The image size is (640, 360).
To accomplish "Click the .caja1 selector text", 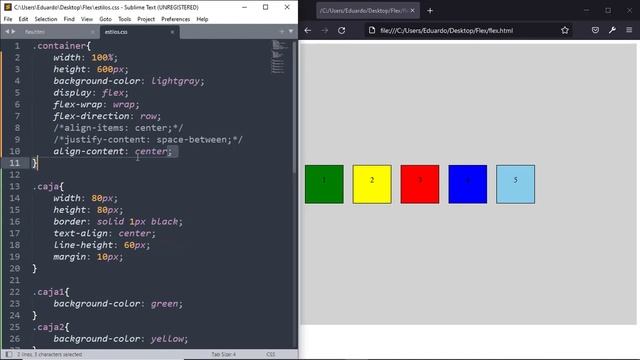I will pos(48,292).
